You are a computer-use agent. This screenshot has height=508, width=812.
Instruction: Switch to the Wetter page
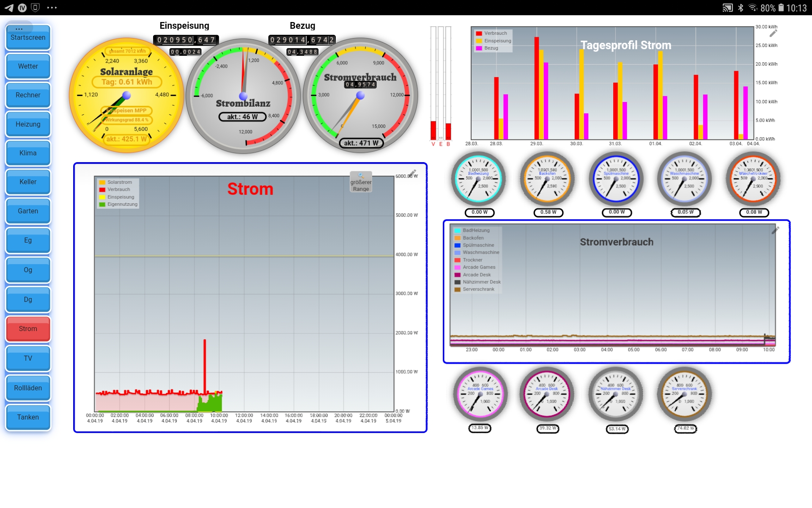(28, 66)
